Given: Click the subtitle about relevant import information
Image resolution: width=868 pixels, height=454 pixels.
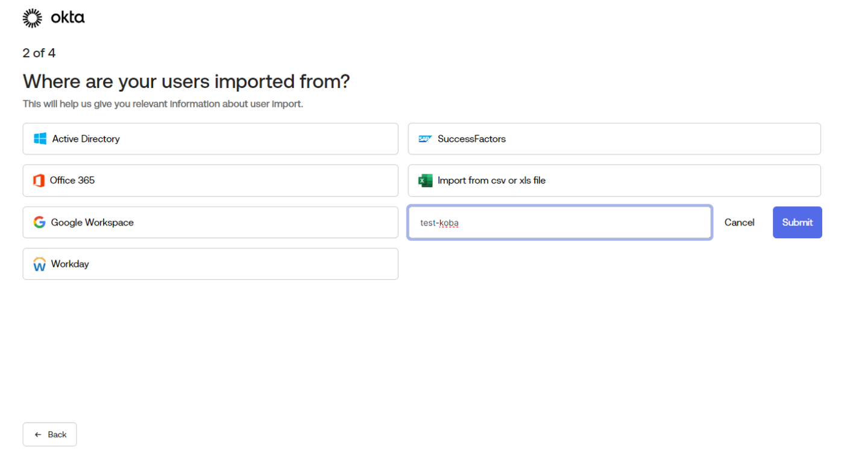Looking at the screenshot, I should click(x=163, y=104).
